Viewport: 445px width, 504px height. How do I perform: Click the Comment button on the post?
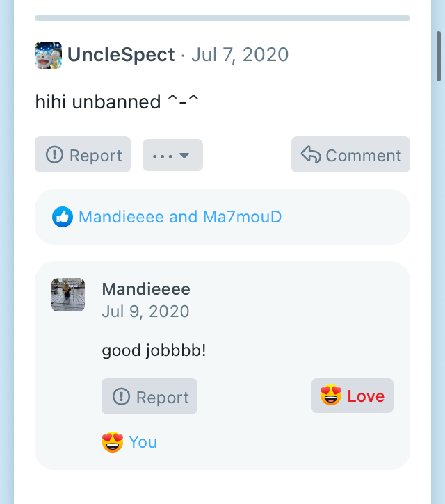350,154
